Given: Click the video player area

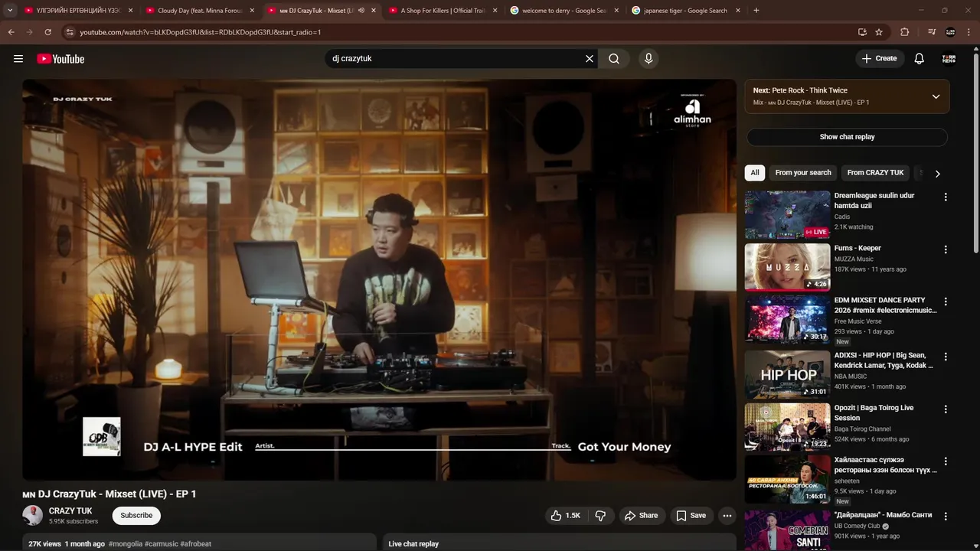Looking at the screenshot, I should (x=379, y=279).
